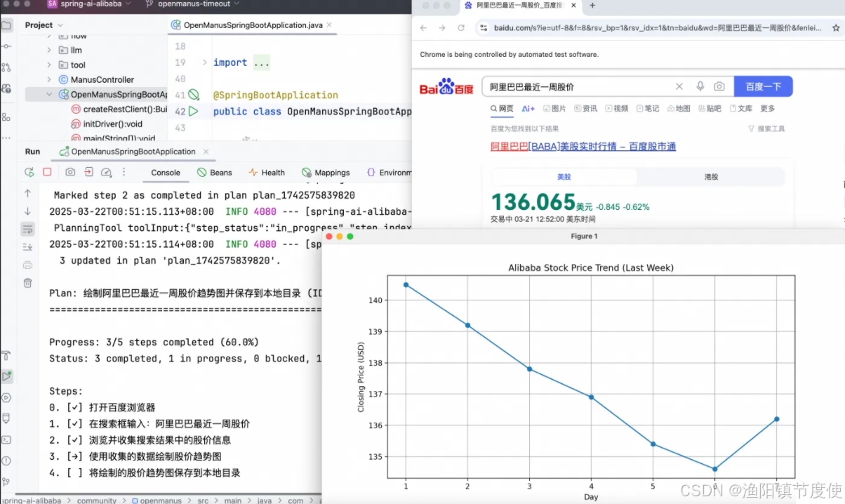The width and height of the screenshot is (845, 504).
Task: Open Baidu 搜索工具 filter
Action: pyautogui.click(x=766, y=129)
